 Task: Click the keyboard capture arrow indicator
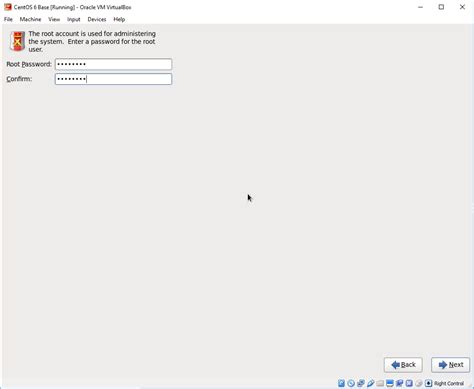pos(428,383)
